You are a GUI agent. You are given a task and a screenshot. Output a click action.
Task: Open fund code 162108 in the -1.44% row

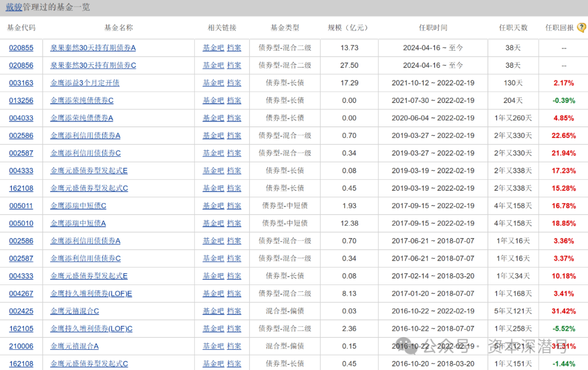tap(21, 363)
